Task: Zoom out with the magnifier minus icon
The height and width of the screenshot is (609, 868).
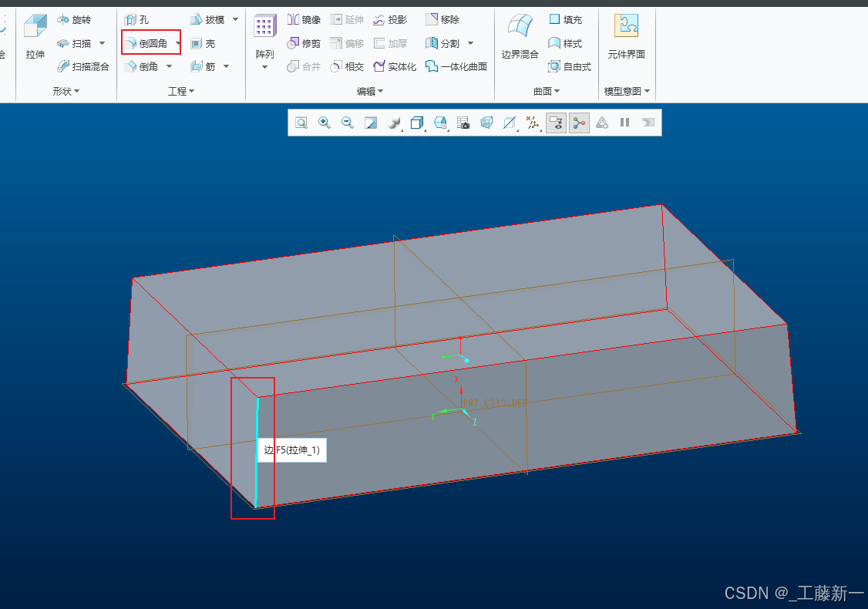Action: tap(347, 123)
